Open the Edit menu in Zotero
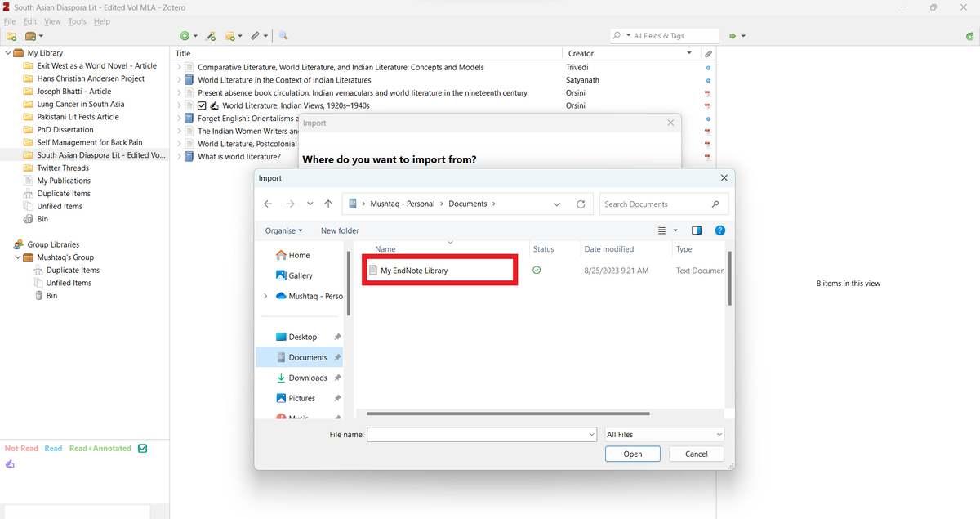This screenshot has height=519, width=980. tap(30, 21)
